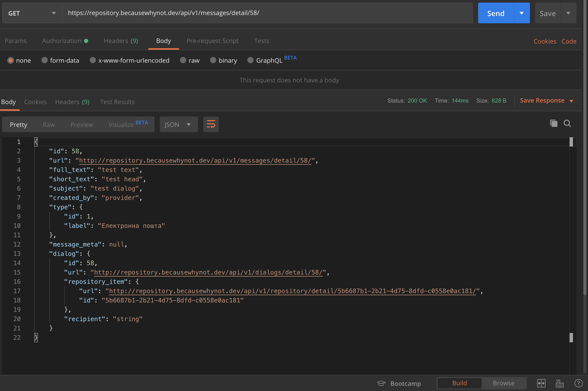Click the blue Send button
This screenshot has height=391, width=588.
click(496, 13)
